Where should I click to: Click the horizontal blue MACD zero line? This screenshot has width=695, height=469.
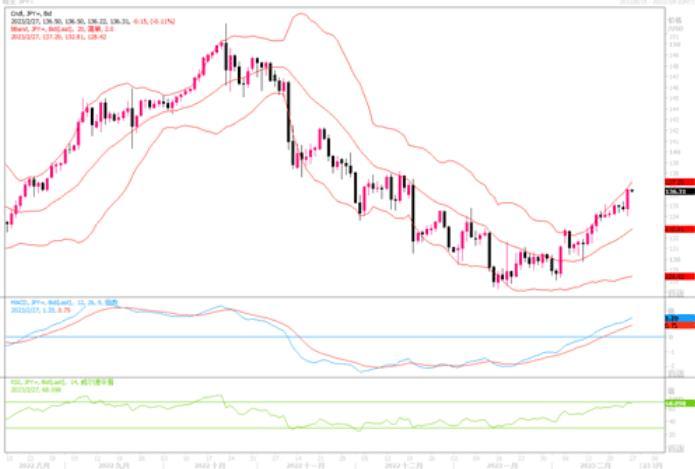[x=300, y=336]
